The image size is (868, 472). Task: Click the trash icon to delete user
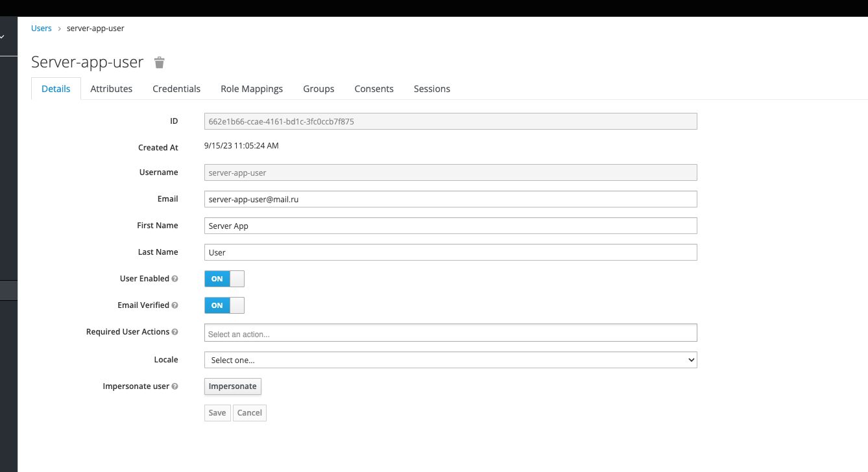point(160,62)
